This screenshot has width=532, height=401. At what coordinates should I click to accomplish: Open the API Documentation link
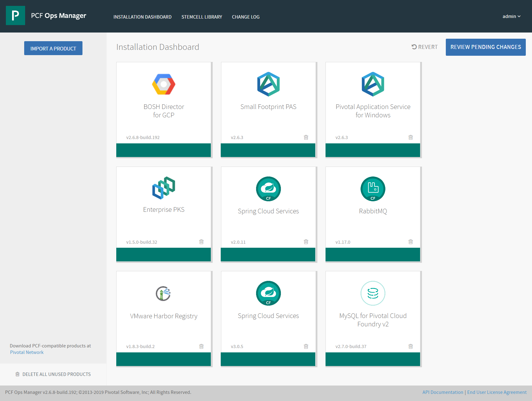click(443, 392)
